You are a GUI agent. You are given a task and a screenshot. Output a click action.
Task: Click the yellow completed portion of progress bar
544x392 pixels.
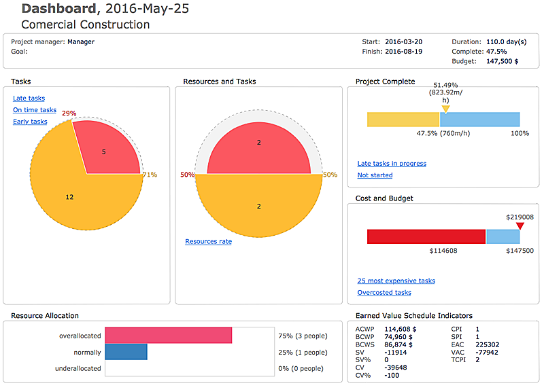[x=403, y=120]
